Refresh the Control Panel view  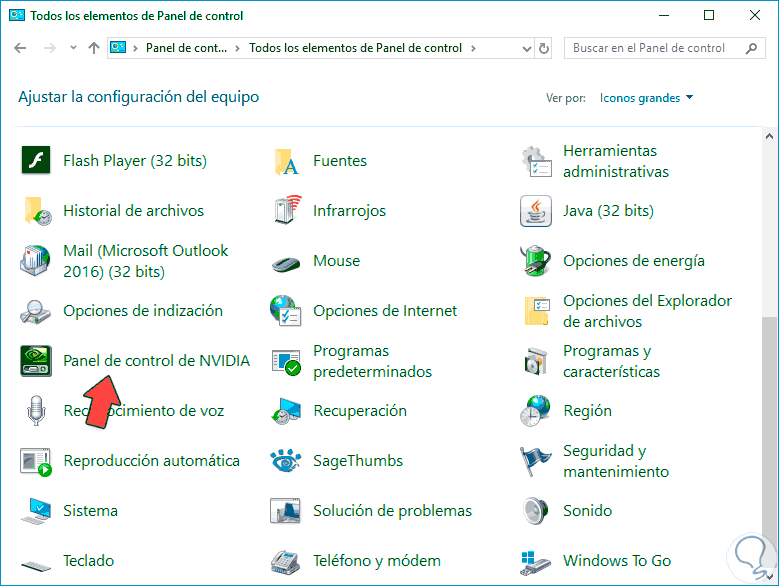coord(544,48)
